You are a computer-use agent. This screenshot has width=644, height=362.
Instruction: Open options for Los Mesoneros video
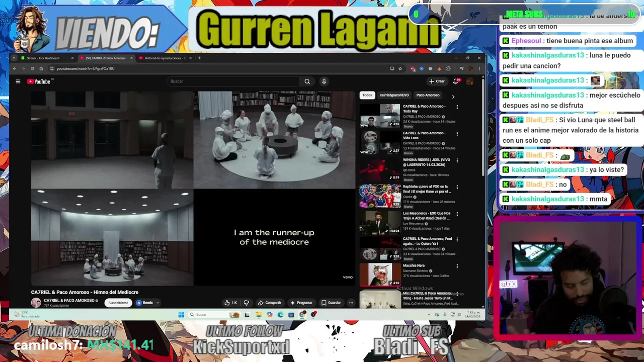click(457, 213)
